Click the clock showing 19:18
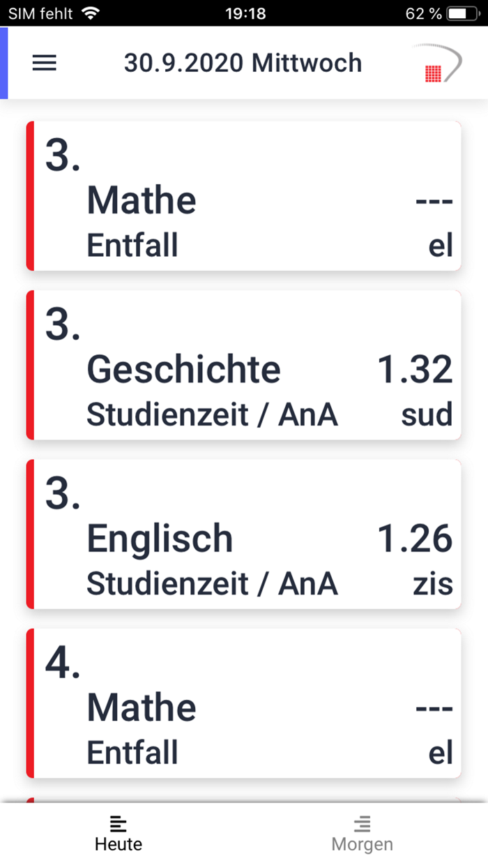This screenshot has width=488, height=868. pyautogui.click(x=244, y=13)
